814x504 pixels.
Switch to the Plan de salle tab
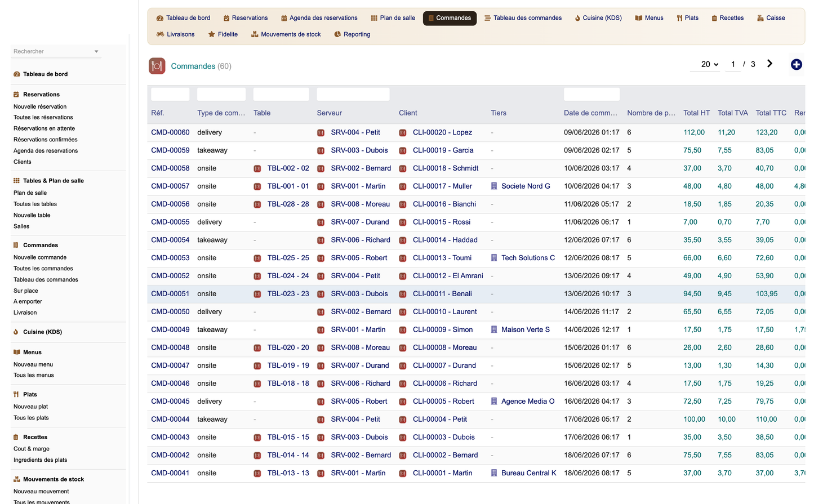(x=393, y=18)
